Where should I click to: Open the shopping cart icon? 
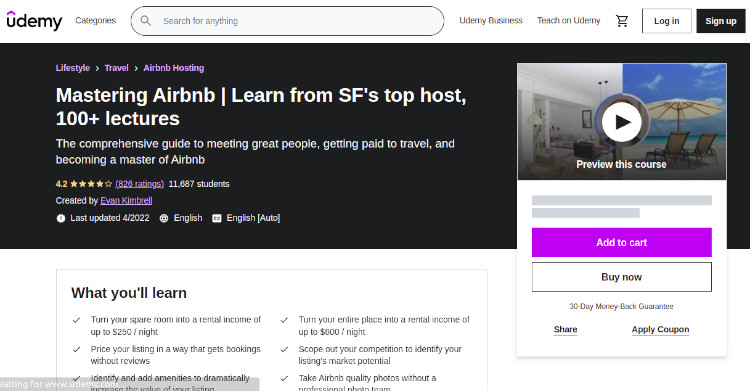(x=622, y=21)
